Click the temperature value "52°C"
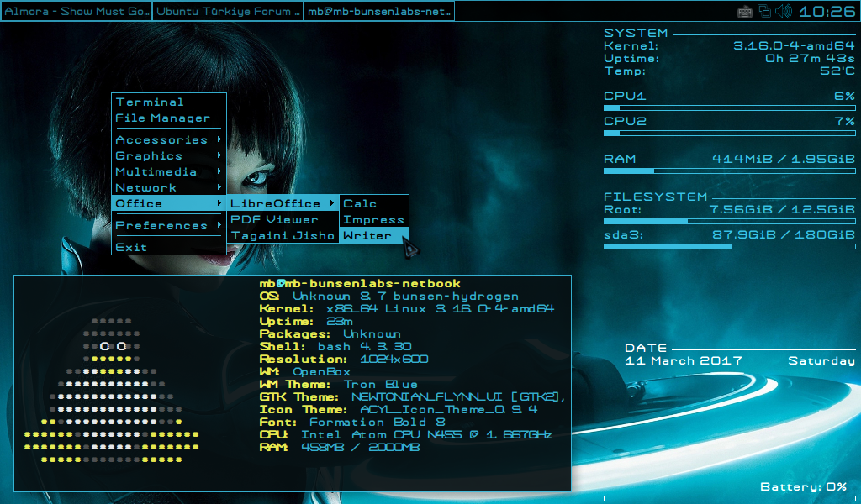 click(837, 71)
